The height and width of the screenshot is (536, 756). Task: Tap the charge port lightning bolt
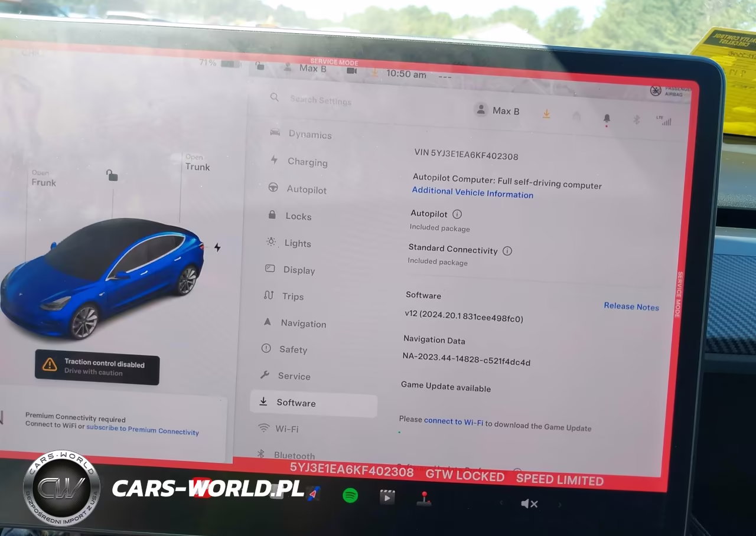[217, 247]
